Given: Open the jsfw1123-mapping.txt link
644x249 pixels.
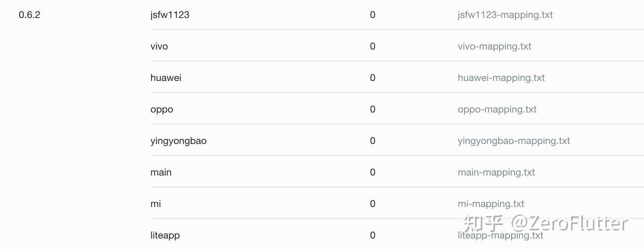Looking at the screenshot, I should pos(505,15).
